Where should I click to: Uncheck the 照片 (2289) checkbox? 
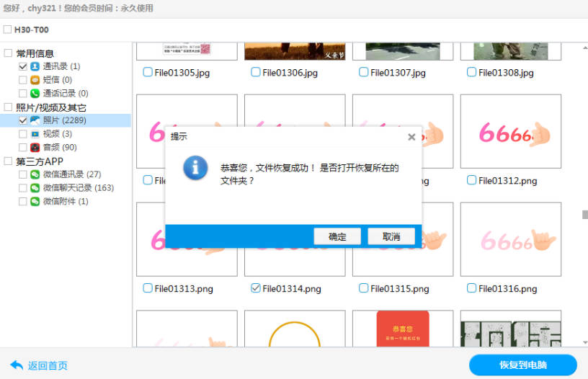pyautogui.click(x=23, y=120)
